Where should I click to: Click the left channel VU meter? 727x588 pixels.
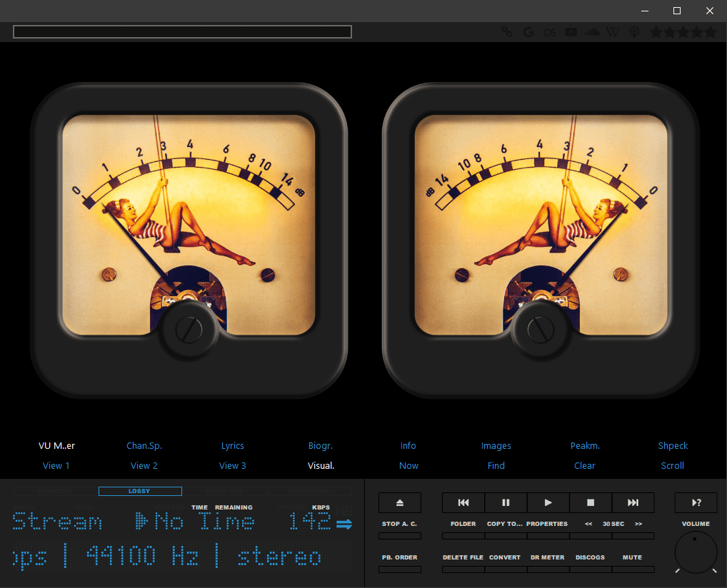click(189, 240)
